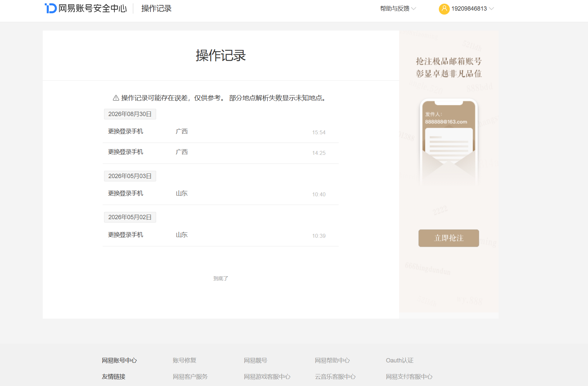Click the orange user avatar icon

pos(444,9)
